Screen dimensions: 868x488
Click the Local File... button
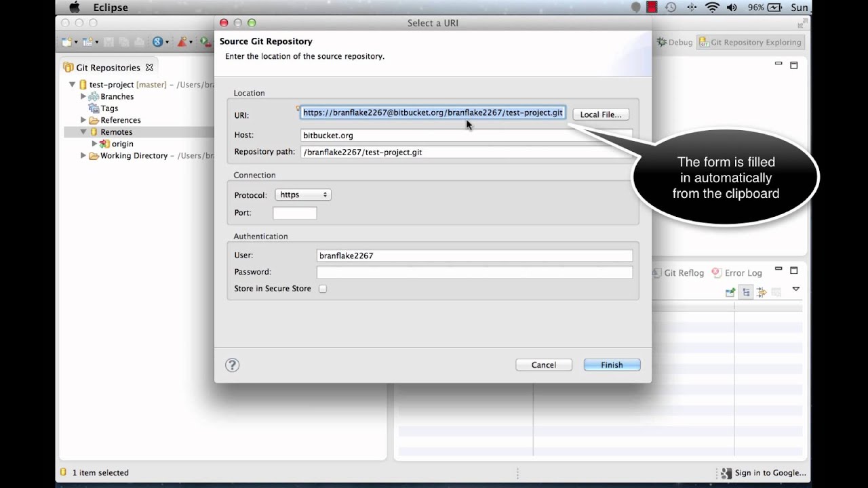click(x=601, y=115)
